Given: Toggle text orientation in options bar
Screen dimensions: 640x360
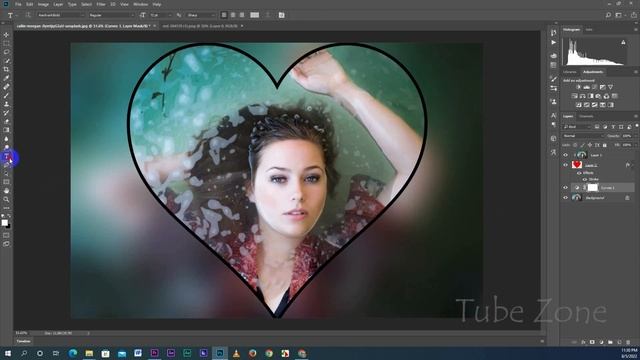Looking at the screenshot, I should tap(28, 15).
